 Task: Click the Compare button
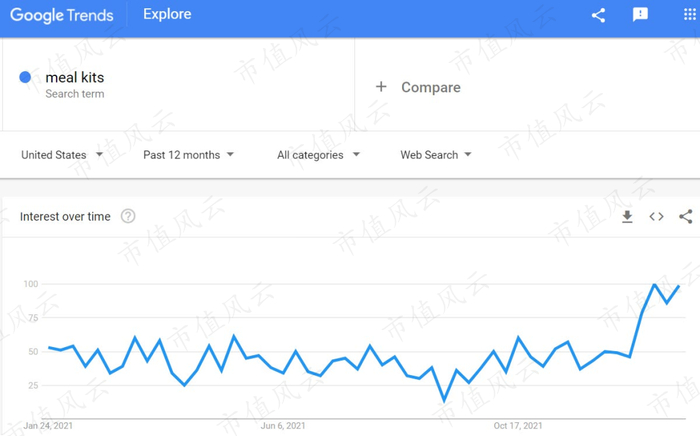pos(430,87)
